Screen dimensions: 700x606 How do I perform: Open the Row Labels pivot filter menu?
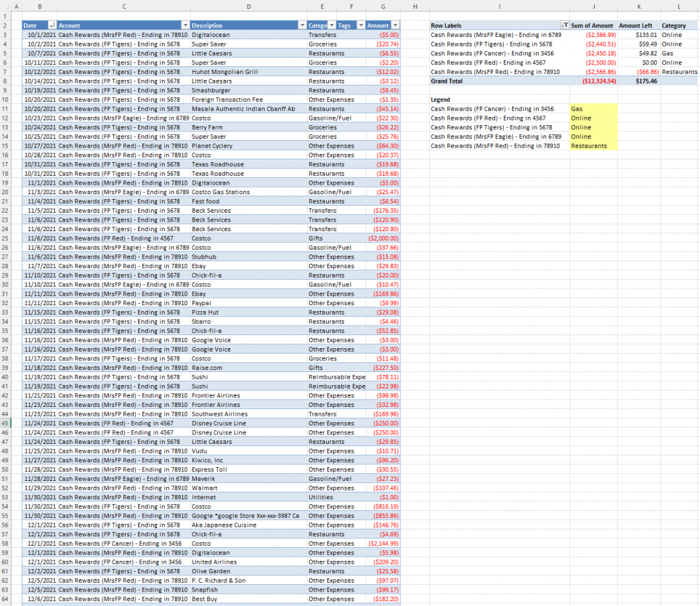(x=565, y=25)
